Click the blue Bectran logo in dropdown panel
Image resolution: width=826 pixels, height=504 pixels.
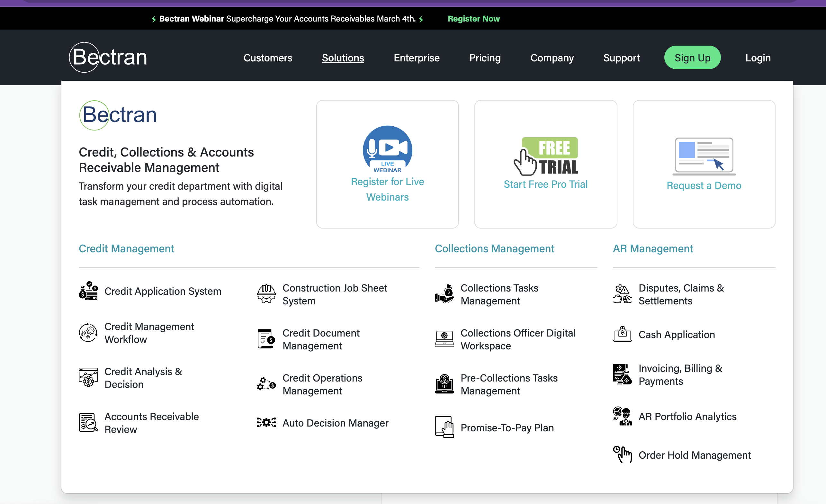[118, 115]
